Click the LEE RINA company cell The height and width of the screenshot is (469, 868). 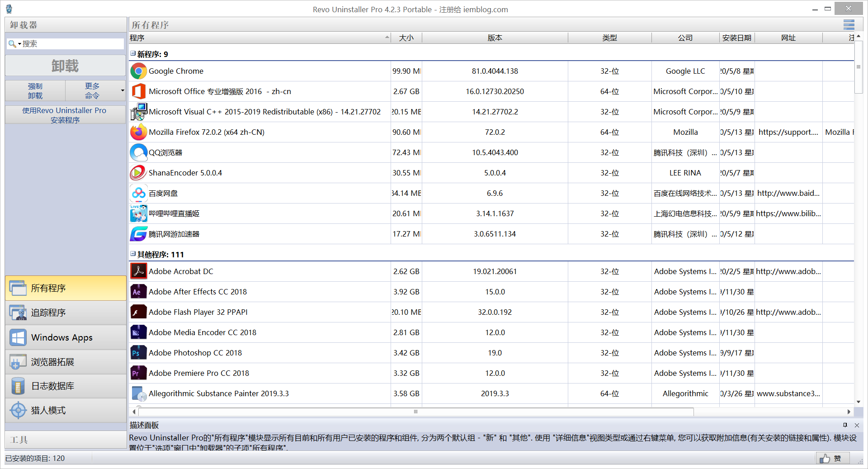coord(685,173)
